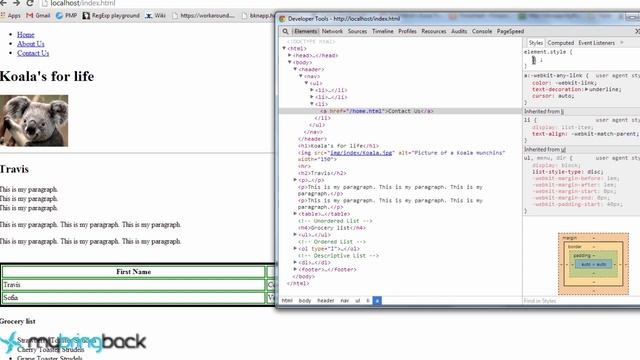Click the First Name table header
Viewport: 640px width, 360px height.
pyautogui.click(x=133, y=272)
